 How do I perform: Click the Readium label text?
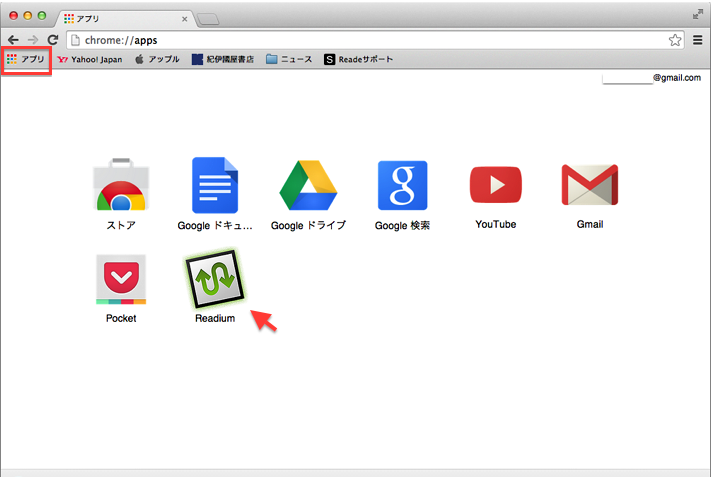(x=215, y=318)
